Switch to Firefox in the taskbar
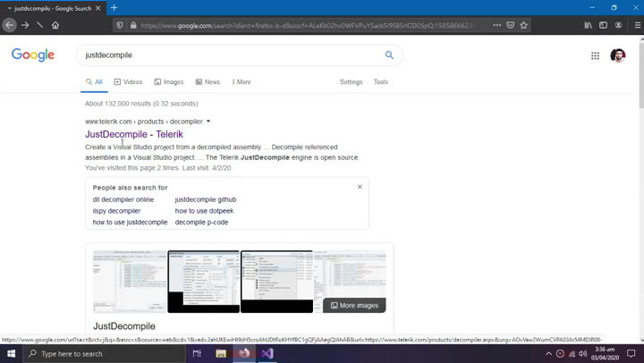The width and height of the screenshot is (644, 363). [244, 353]
